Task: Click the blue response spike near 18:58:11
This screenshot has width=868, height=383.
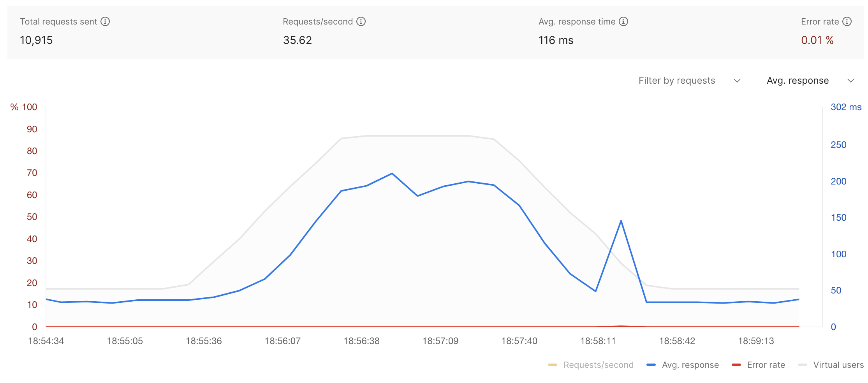Action: (621, 221)
